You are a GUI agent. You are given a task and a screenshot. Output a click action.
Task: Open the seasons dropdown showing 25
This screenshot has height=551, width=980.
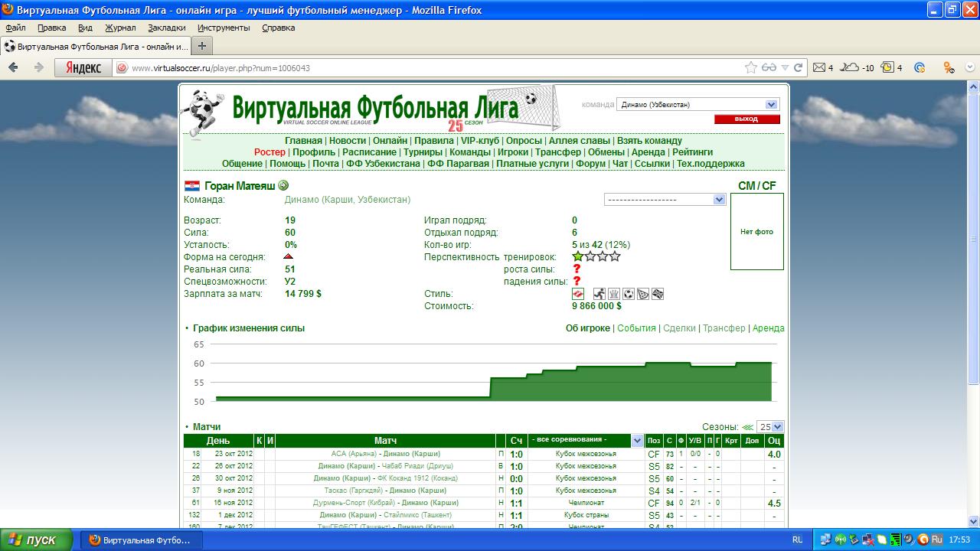[770, 427]
